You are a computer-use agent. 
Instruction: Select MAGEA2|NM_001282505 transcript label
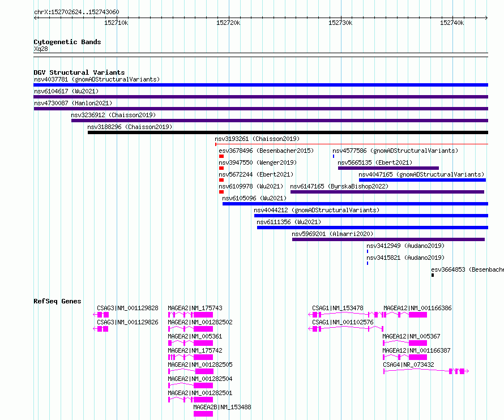click(x=200, y=365)
